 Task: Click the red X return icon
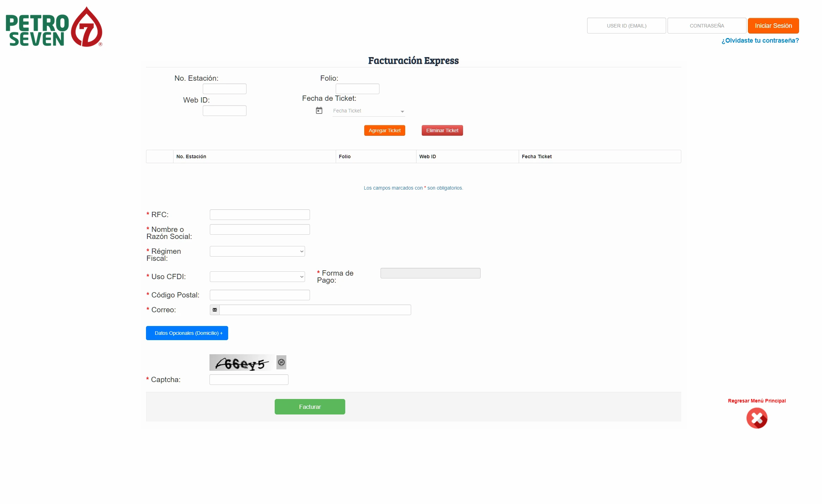coord(757,418)
